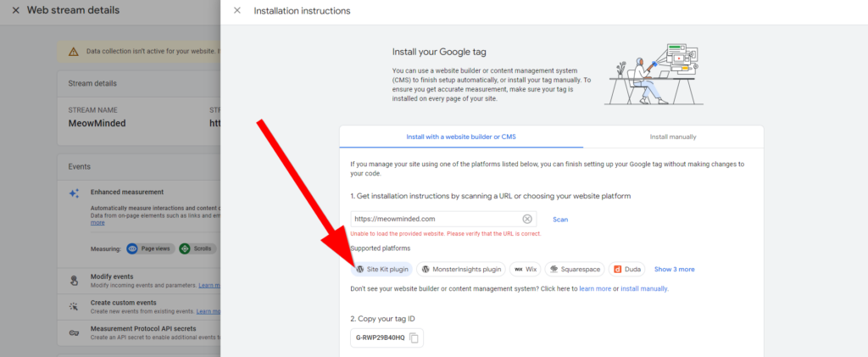Open the learn more link
This screenshot has width=868, height=357.
click(595, 289)
